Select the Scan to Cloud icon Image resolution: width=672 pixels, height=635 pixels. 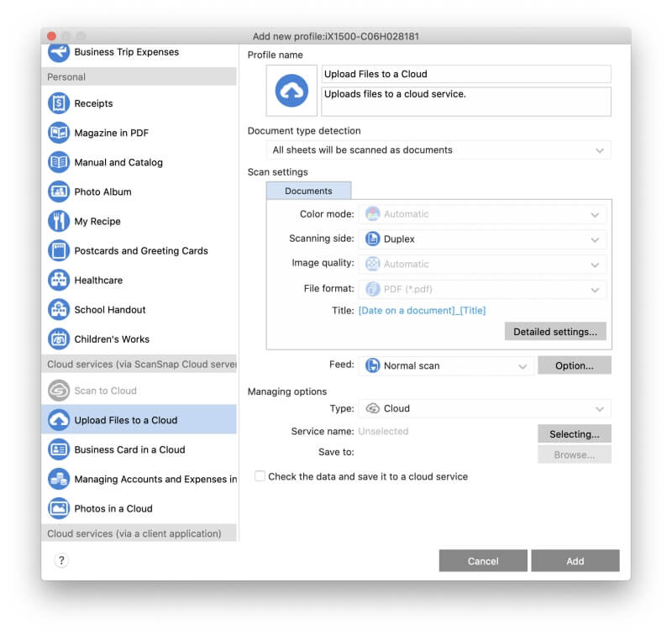tap(59, 391)
